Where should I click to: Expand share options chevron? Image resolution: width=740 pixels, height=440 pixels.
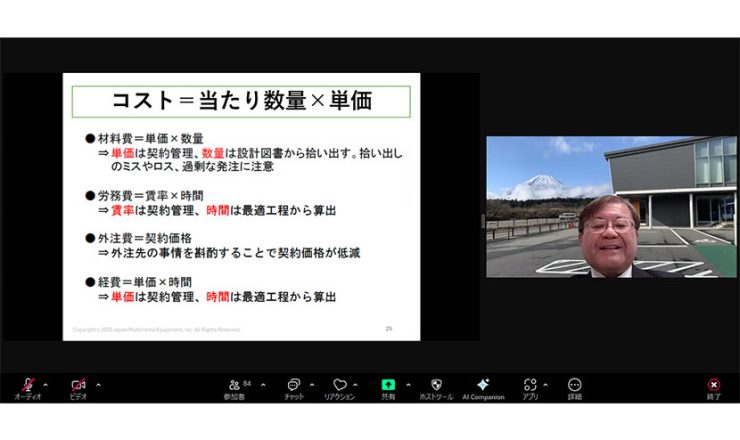tap(407, 384)
